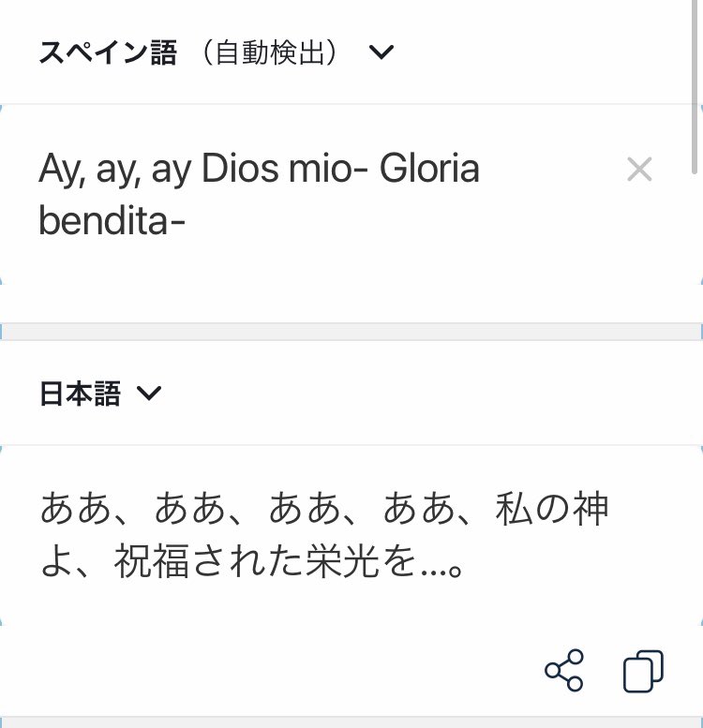Screen dimensions: 703x728
Task: Expand the source language chevron
Action: [381, 52]
